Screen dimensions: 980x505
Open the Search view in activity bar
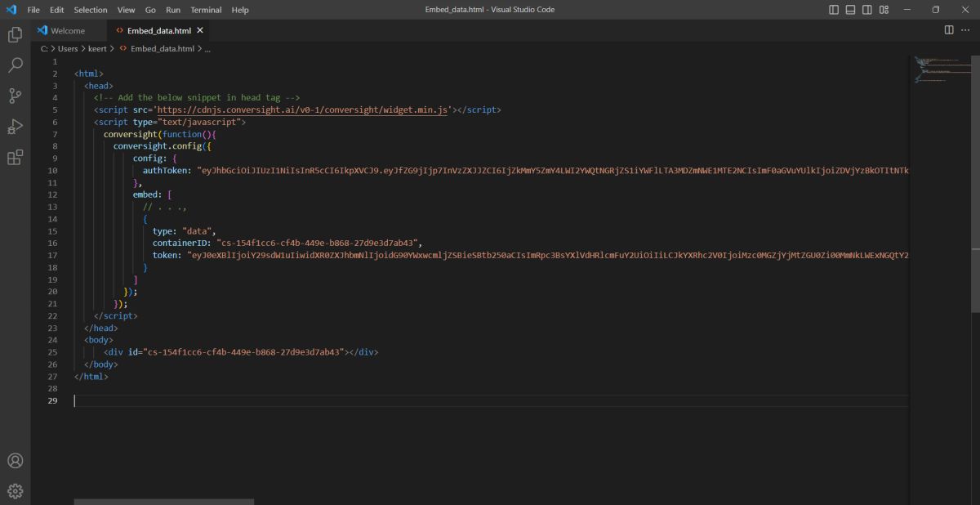click(15, 65)
